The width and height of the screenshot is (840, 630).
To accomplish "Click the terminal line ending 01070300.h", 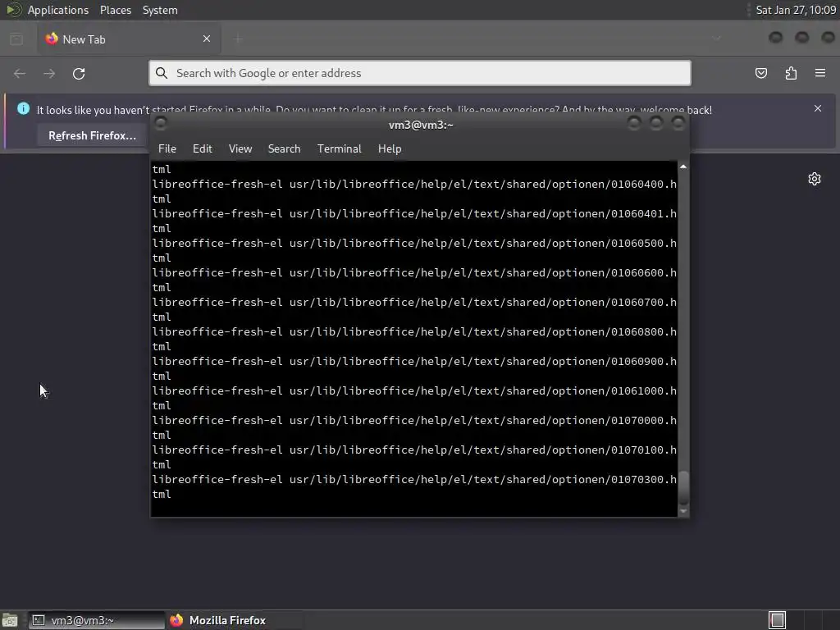I will click(x=414, y=479).
